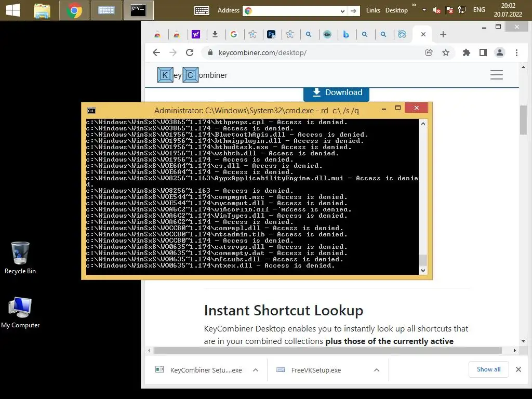Click the cmd scrollbar thumb

(x=423, y=260)
